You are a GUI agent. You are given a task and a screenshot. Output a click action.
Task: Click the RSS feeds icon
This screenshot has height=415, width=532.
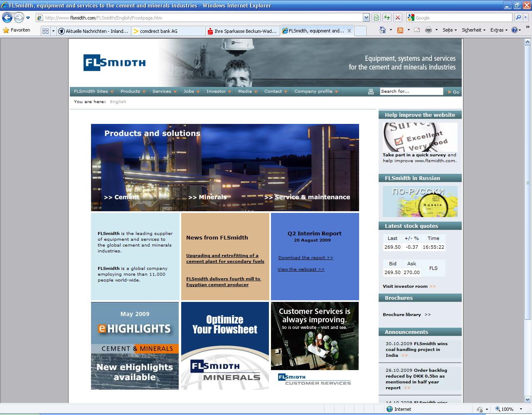pos(400,30)
